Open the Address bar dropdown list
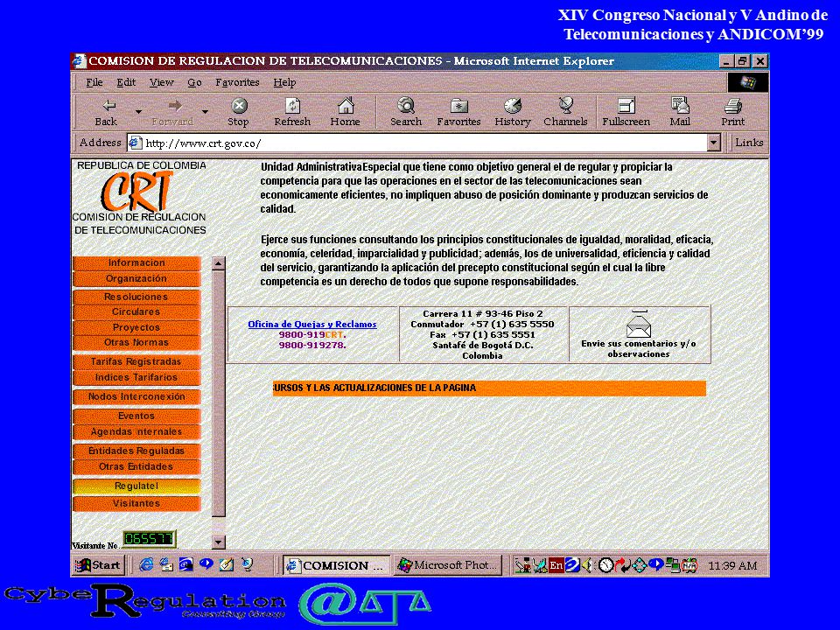The height and width of the screenshot is (630, 840). [x=713, y=143]
